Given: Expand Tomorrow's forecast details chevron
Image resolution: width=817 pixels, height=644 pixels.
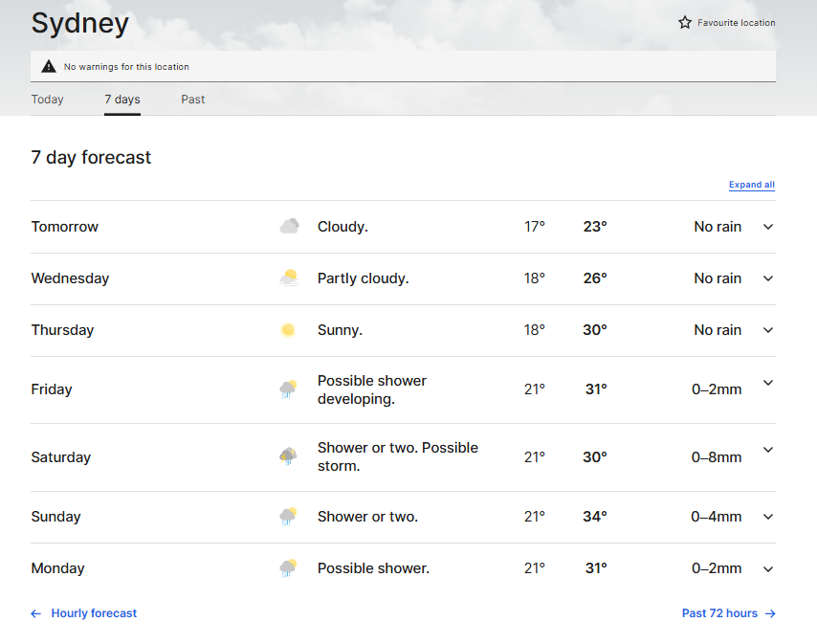Looking at the screenshot, I should (x=768, y=227).
